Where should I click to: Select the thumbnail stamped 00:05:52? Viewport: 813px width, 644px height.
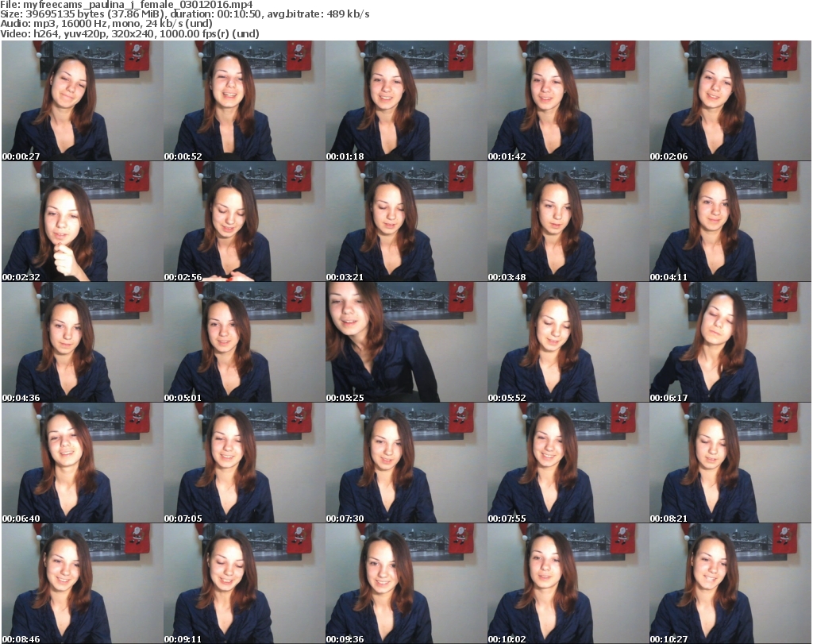[568, 342]
